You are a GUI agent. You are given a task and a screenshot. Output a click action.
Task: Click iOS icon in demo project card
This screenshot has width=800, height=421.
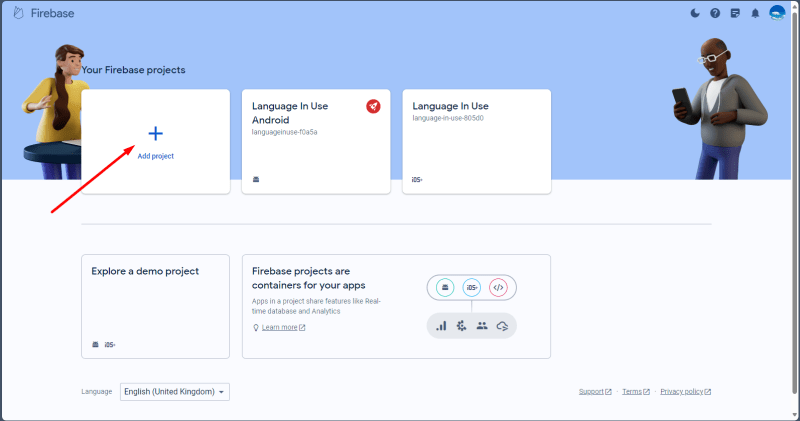[x=110, y=344]
